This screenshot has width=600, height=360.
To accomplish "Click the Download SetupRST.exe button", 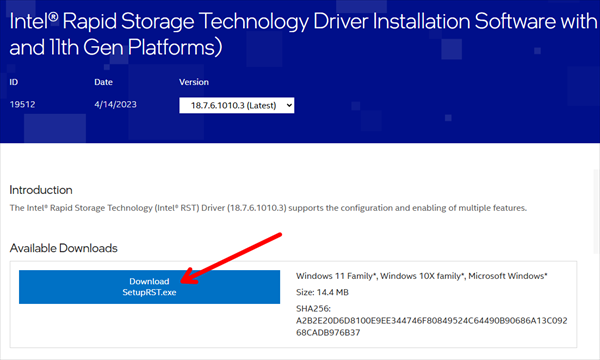I will pos(149,287).
